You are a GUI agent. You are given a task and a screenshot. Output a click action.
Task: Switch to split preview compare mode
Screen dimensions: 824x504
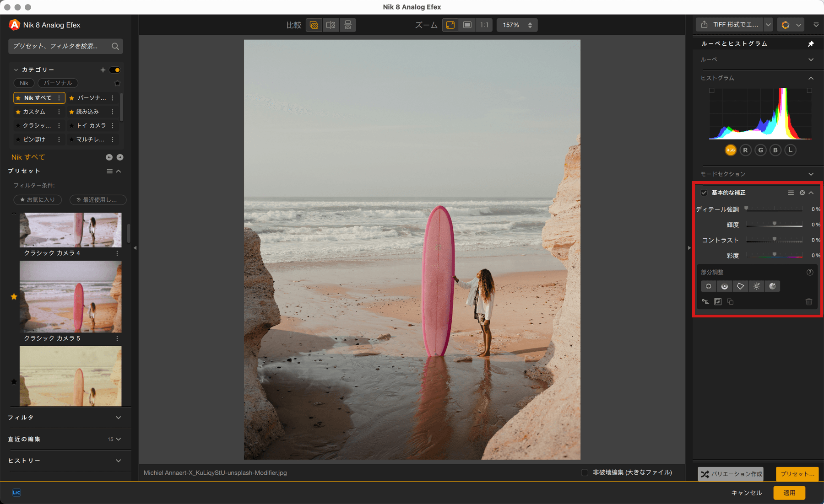pos(331,25)
